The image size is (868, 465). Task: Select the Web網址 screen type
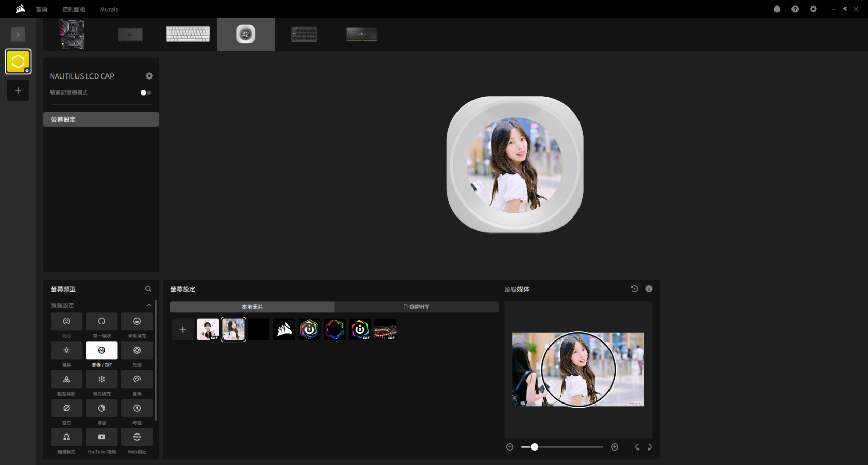tap(137, 437)
